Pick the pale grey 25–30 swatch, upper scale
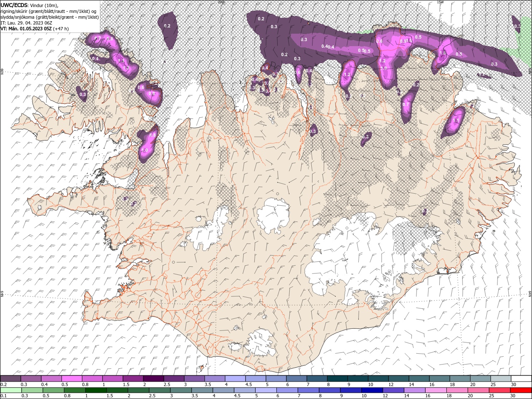The image size is (532, 399). (500, 379)
